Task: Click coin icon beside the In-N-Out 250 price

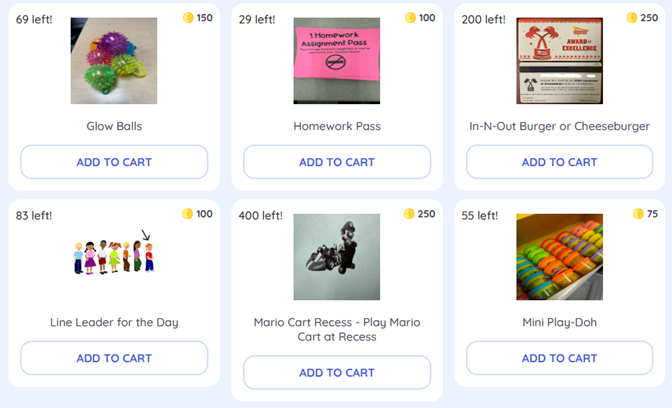Action: coord(632,18)
